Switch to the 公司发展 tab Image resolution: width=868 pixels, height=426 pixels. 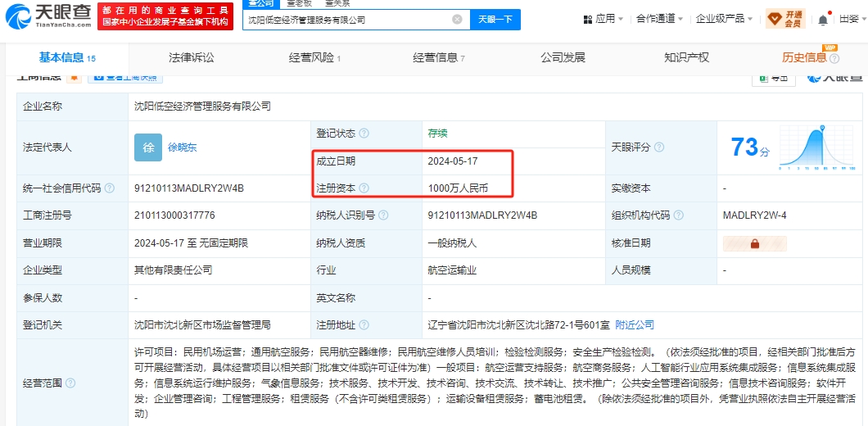point(563,57)
